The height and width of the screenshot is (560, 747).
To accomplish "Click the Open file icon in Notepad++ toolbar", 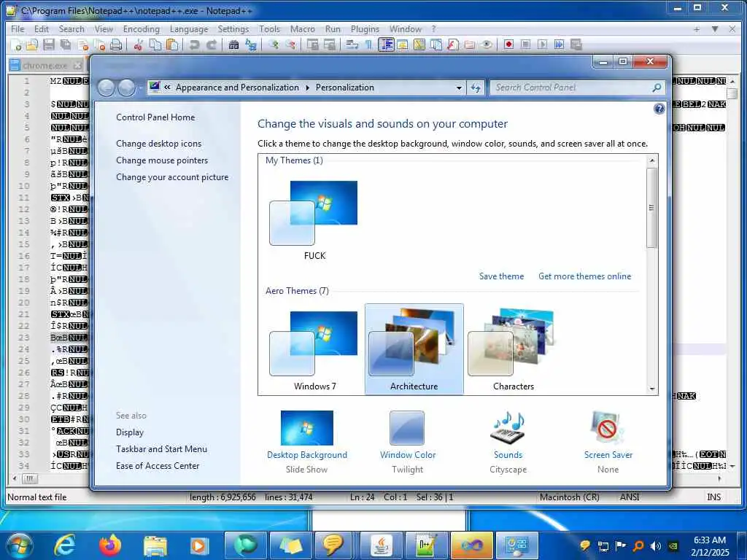I will 32,44.
